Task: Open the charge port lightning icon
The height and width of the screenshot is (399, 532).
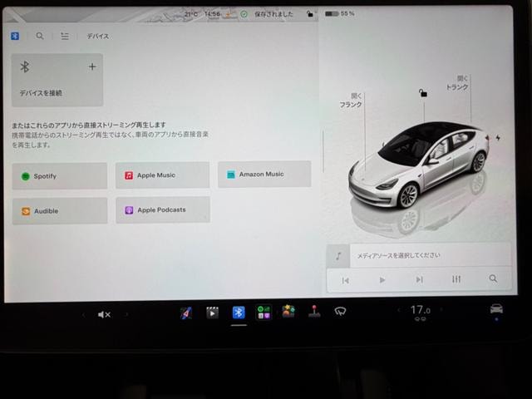Action: [498, 138]
